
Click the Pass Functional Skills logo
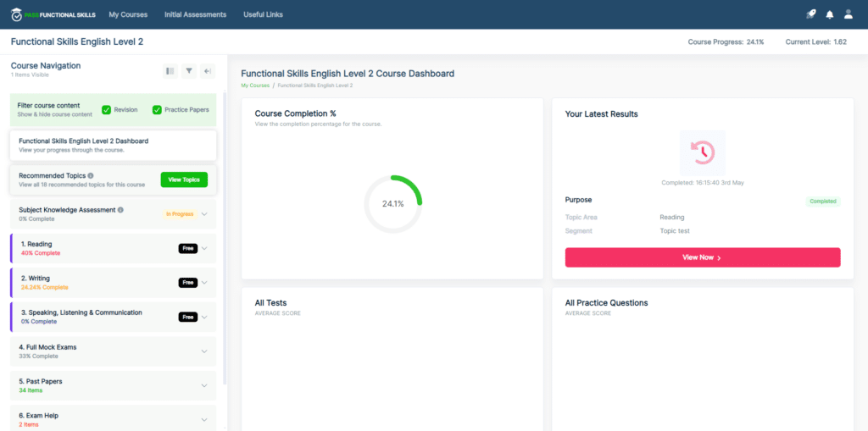click(x=53, y=14)
